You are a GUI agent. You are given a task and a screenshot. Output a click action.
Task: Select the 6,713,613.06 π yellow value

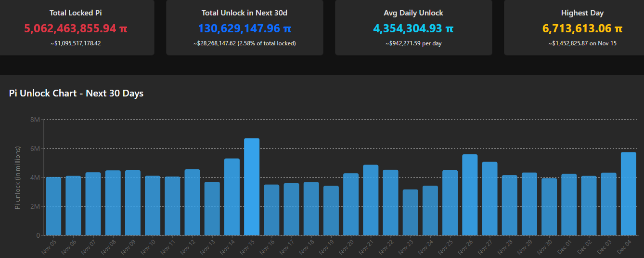tap(582, 28)
